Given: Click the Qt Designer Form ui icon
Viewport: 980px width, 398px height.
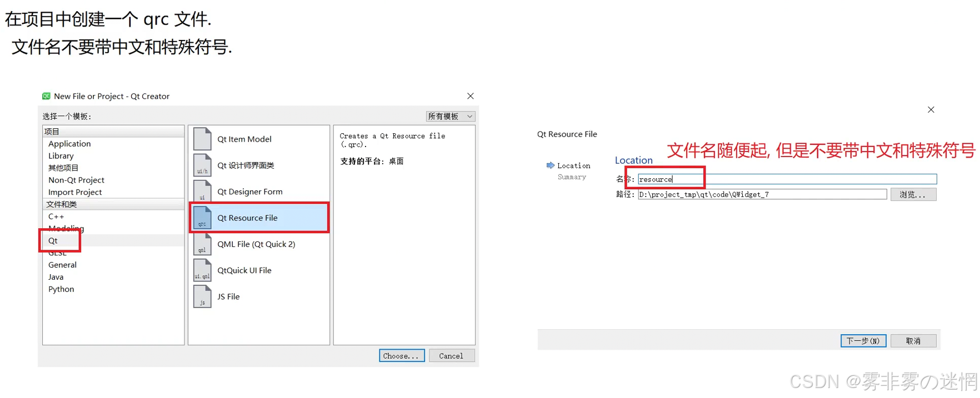Looking at the screenshot, I should coord(202,192).
